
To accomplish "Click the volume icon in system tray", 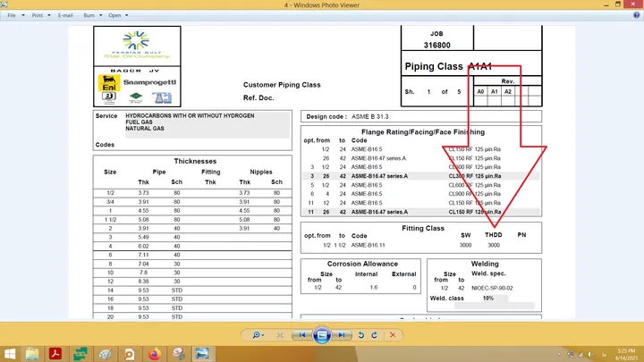I will click(590, 354).
